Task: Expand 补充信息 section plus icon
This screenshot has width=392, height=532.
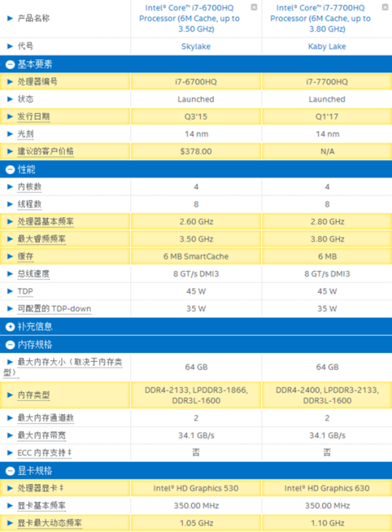Action: [10, 326]
